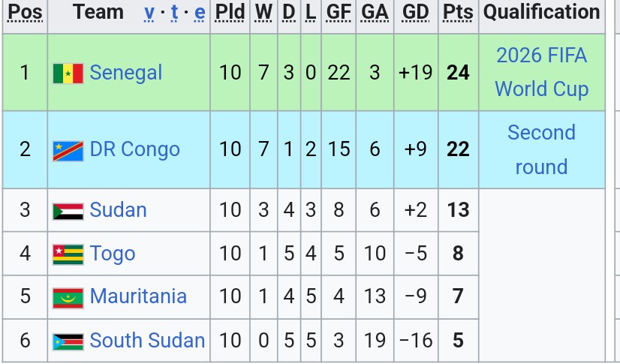Open the Mauritania team link
Viewport: 620px width, 364px height.
[x=138, y=296]
